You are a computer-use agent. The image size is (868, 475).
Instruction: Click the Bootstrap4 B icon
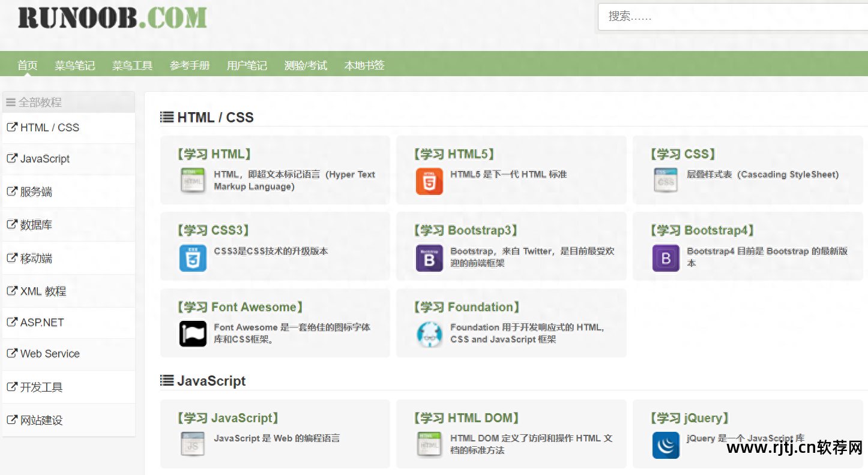coord(666,258)
